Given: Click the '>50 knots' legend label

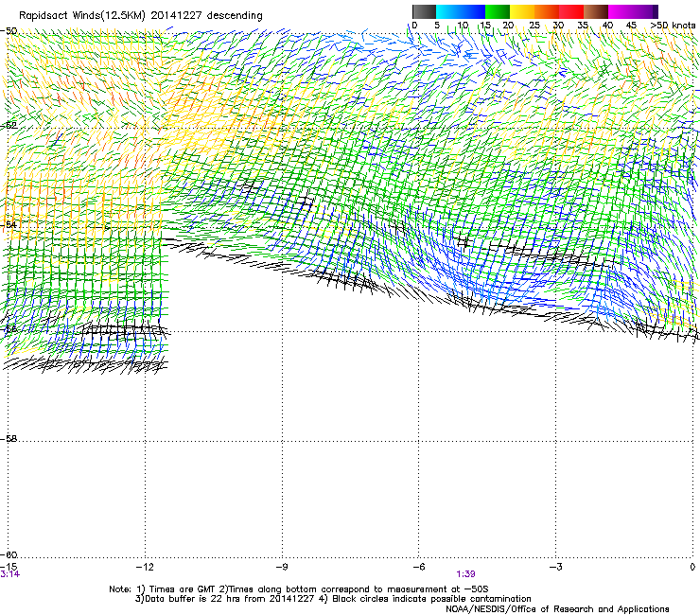Looking at the screenshot, I should point(673,26).
